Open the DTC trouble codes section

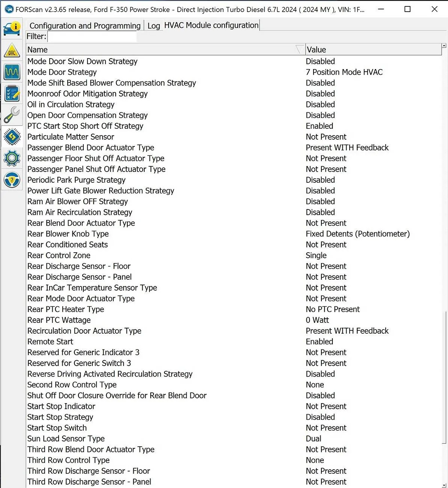tap(12, 50)
